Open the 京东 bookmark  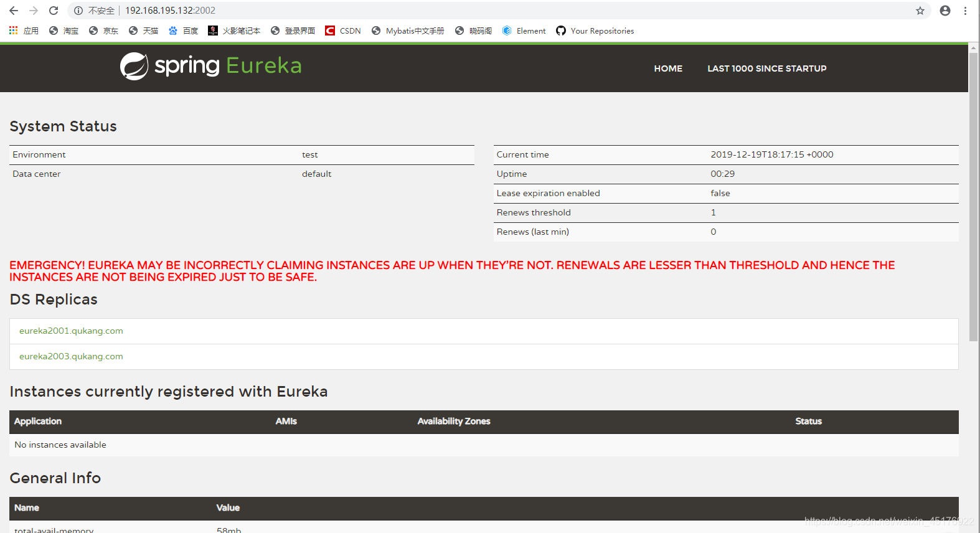[103, 31]
